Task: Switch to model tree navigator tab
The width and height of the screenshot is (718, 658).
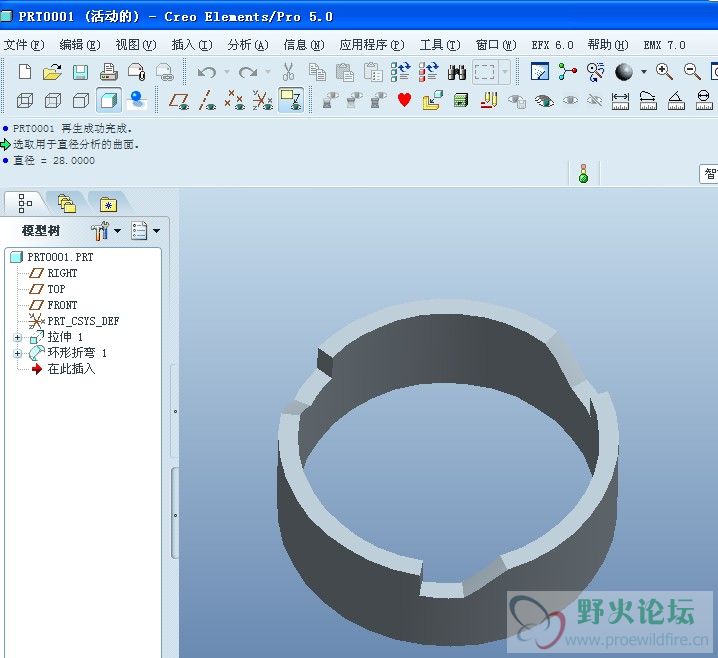Action: 25,203
